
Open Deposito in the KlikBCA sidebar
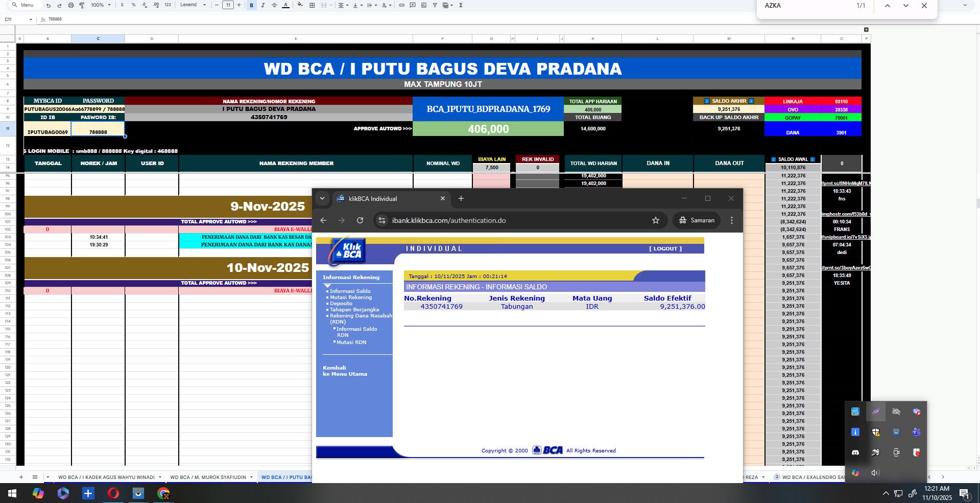341,304
